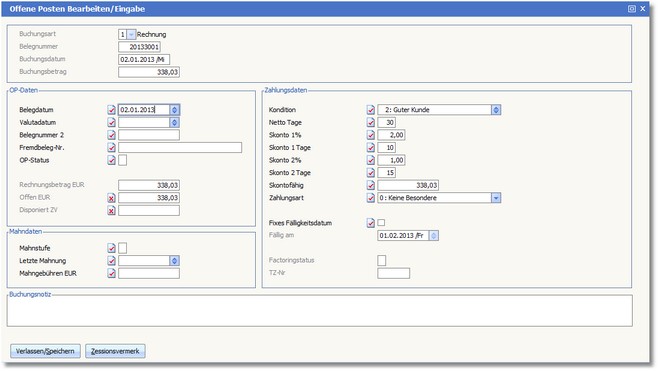The height and width of the screenshot is (371, 658).
Task: Click the red X icon beside Offen EUR
Action: (111, 198)
